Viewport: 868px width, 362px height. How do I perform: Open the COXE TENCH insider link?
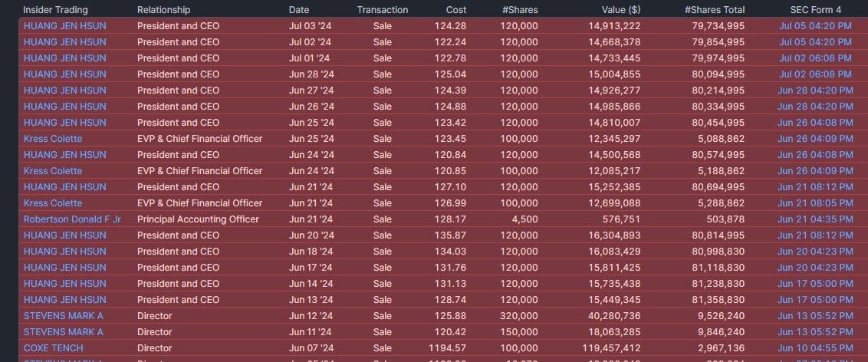53,348
